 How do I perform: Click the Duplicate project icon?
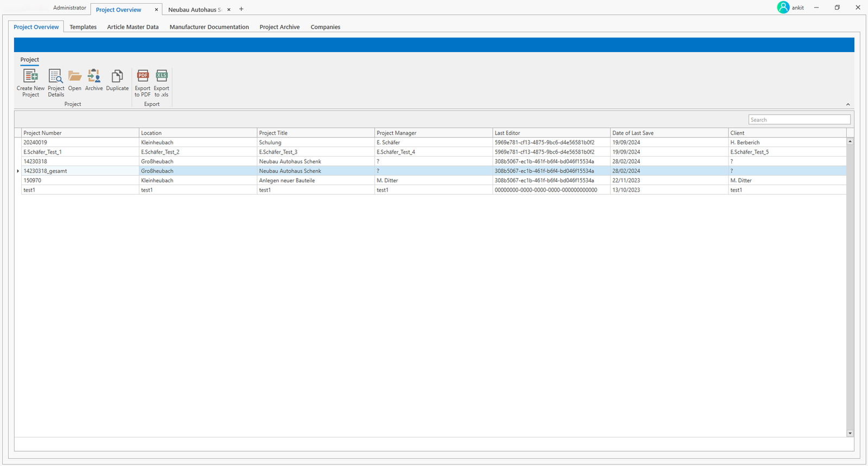[117, 76]
